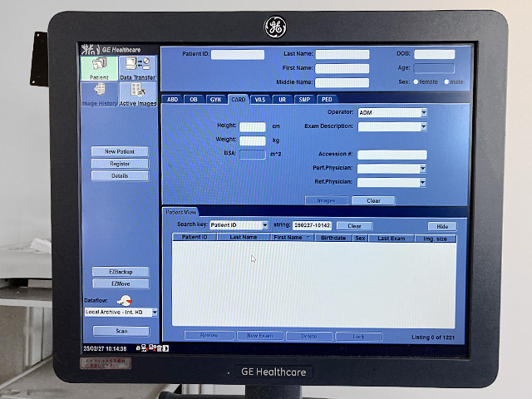The image size is (532, 399).
Task: Click the EZMove button
Action: pos(121,284)
